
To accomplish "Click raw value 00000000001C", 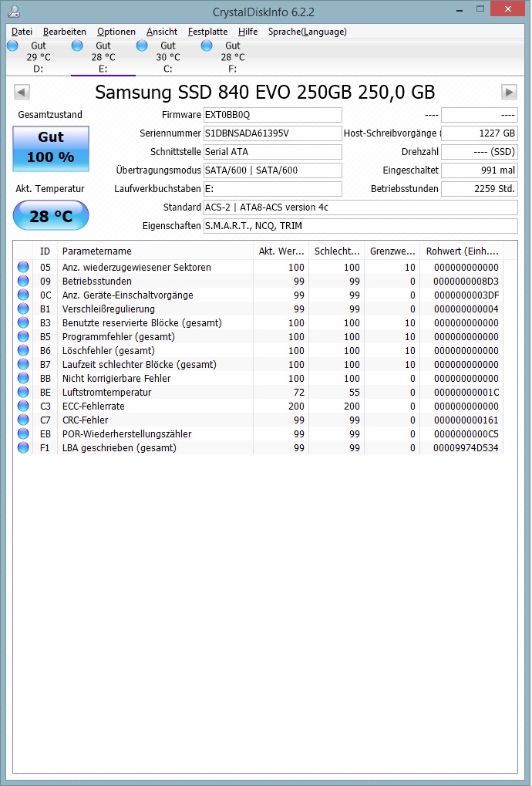I will pyautogui.click(x=466, y=392).
